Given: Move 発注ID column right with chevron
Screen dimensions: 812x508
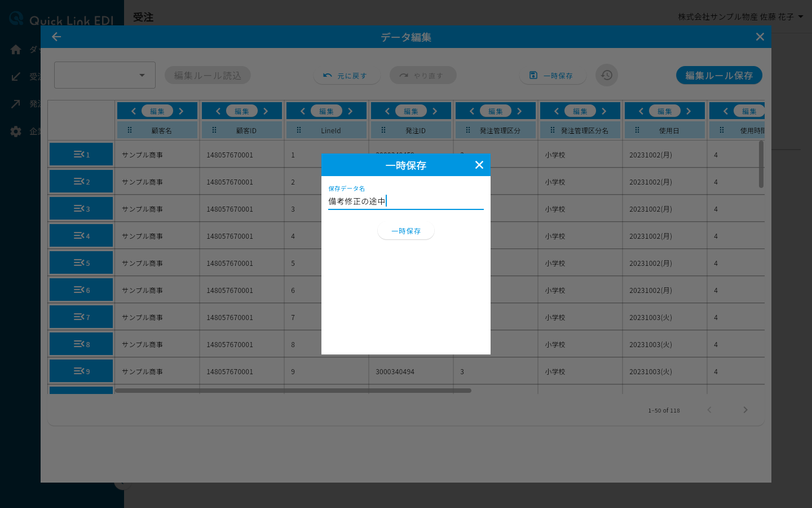Looking at the screenshot, I should tap(435, 111).
